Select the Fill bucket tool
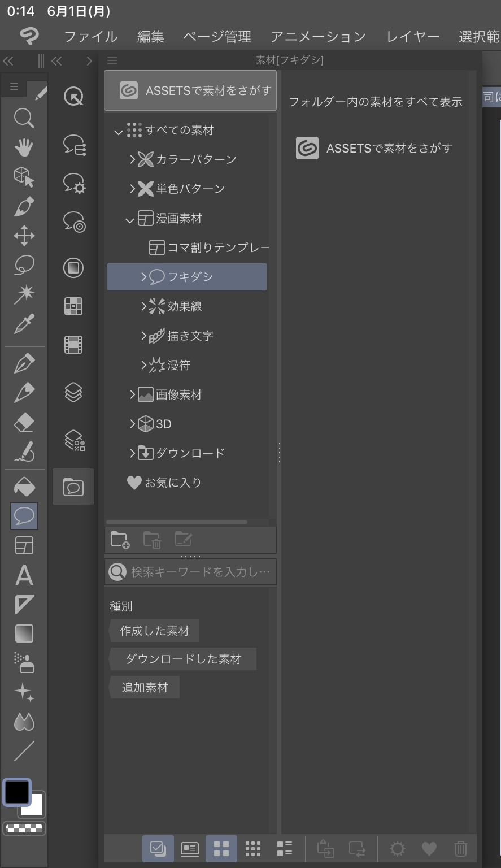The image size is (501, 868). click(x=24, y=487)
